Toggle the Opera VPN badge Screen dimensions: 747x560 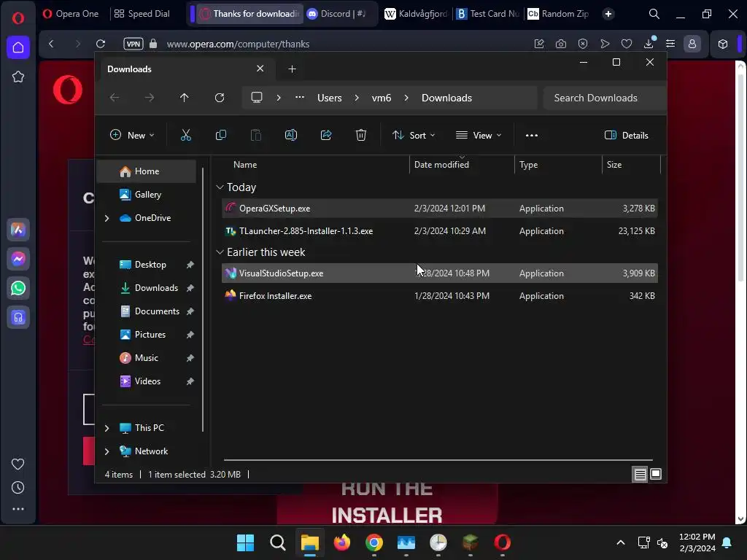tap(133, 44)
